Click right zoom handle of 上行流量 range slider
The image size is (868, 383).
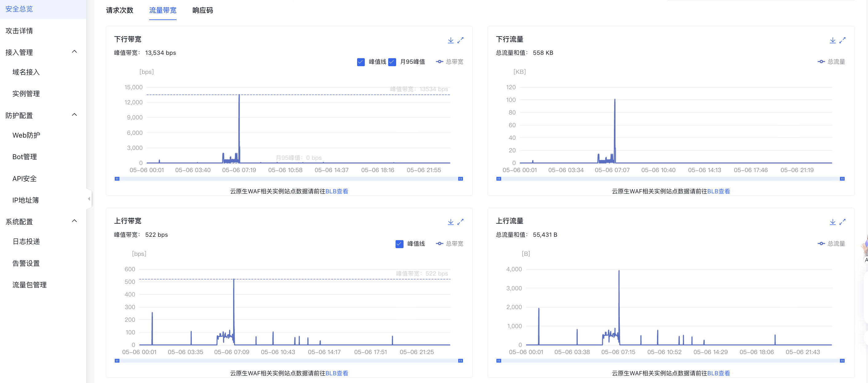click(842, 361)
